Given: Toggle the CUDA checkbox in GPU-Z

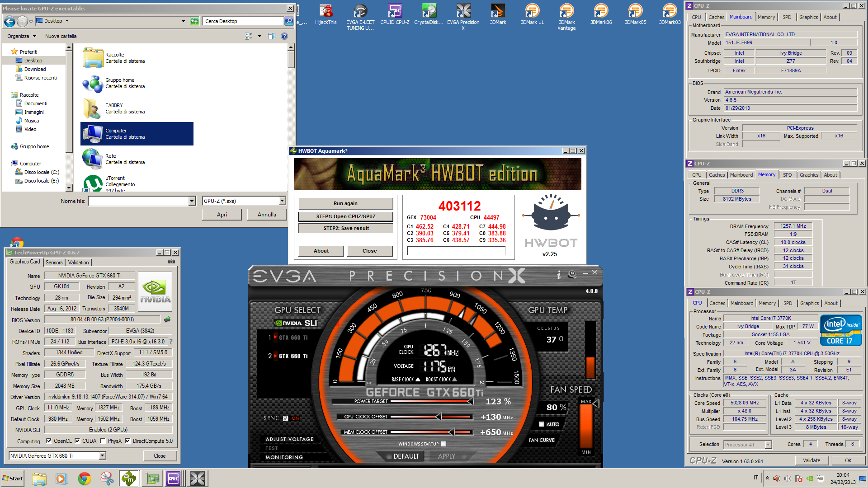Looking at the screenshot, I should pyautogui.click(x=77, y=441).
